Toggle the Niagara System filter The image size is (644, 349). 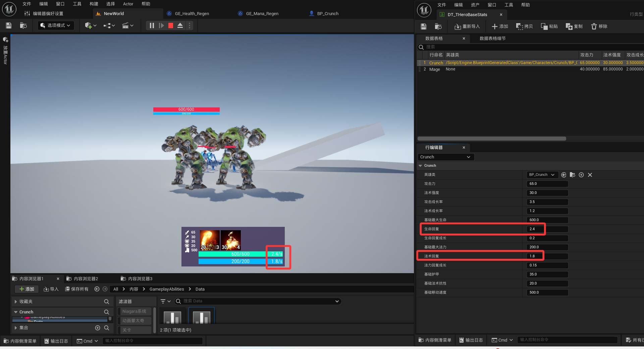point(134,311)
